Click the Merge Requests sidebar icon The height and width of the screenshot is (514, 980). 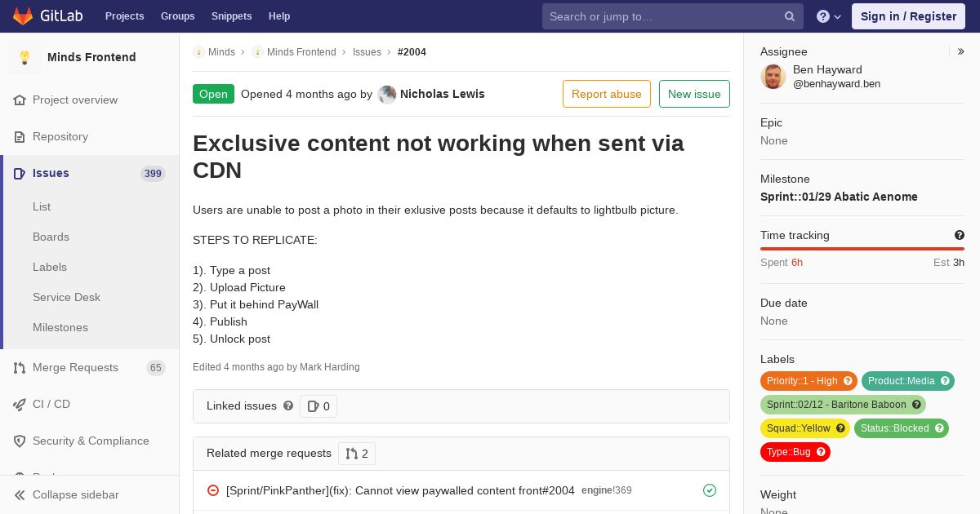click(x=20, y=368)
